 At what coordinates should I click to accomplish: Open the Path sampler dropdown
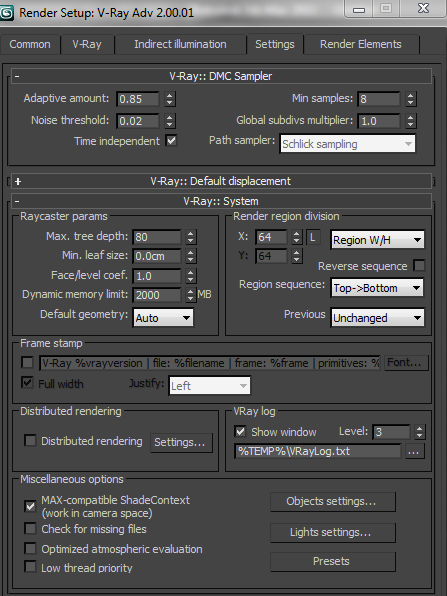(x=347, y=144)
